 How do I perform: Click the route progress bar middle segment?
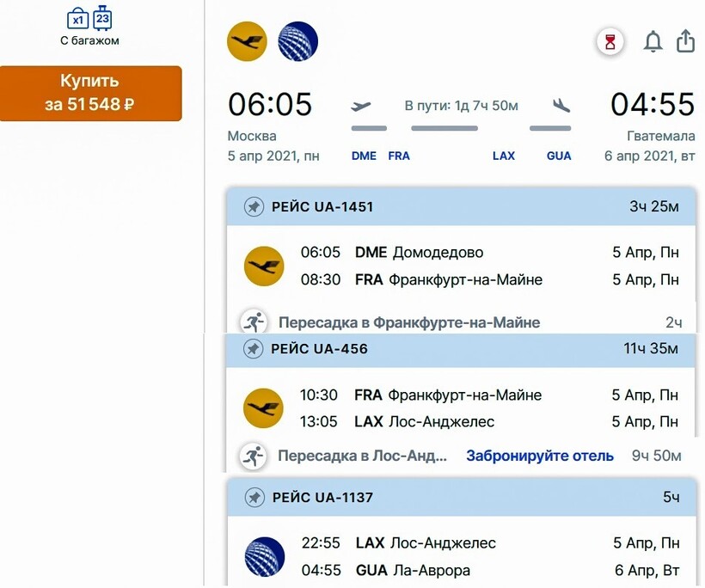coord(444,129)
